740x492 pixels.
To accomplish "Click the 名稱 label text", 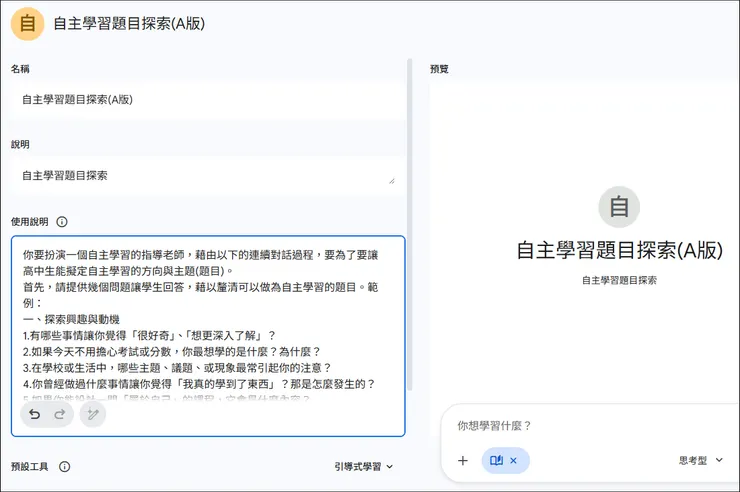I will pos(20,69).
